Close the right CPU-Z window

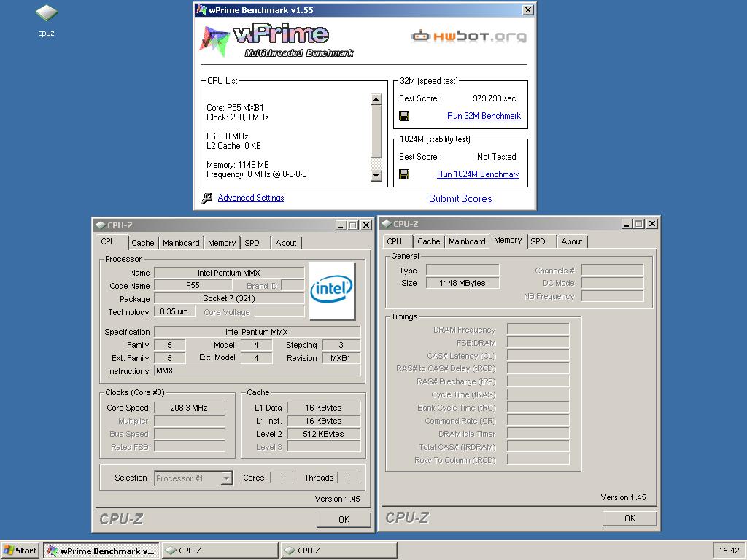[652, 224]
